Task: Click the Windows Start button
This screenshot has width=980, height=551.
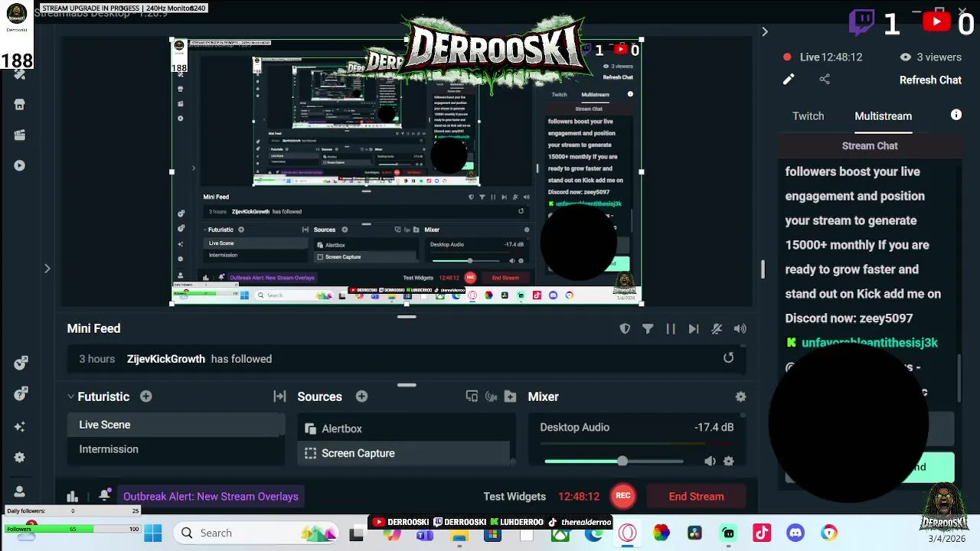Action: [153, 533]
